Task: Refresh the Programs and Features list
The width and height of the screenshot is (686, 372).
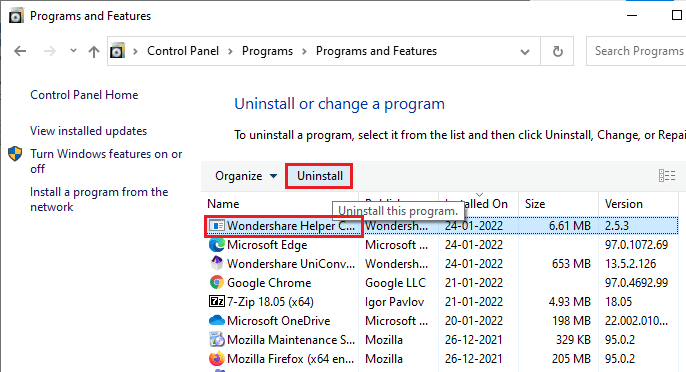Action: [557, 52]
